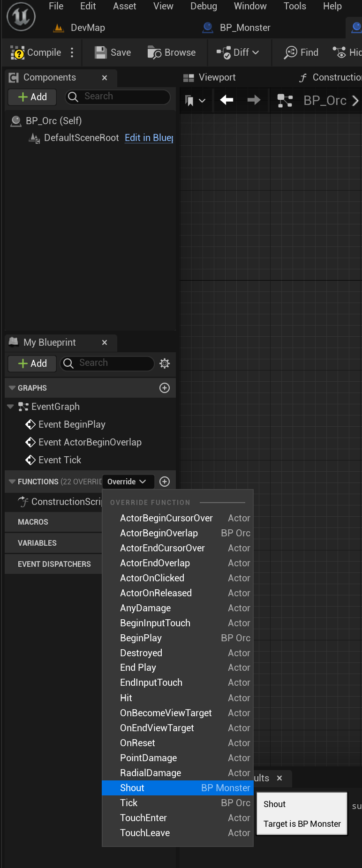362x868 pixels.
Task: Browse to asset in Content Browser
Action: point(172,52)
